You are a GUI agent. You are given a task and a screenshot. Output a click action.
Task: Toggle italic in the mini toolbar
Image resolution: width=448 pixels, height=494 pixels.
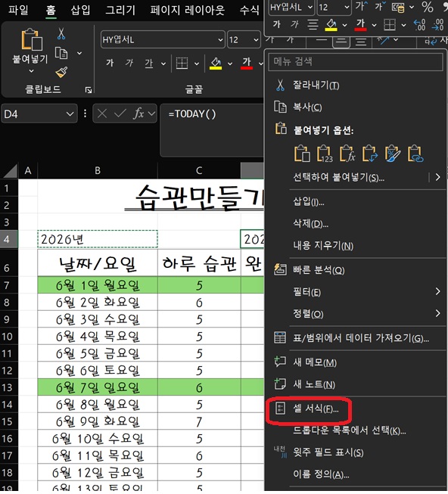(x=294, y=24)
